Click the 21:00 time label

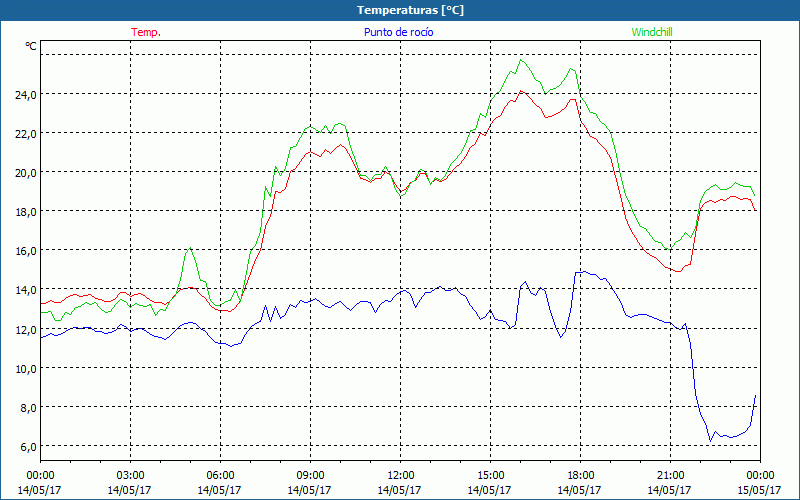tap(670, 476)
